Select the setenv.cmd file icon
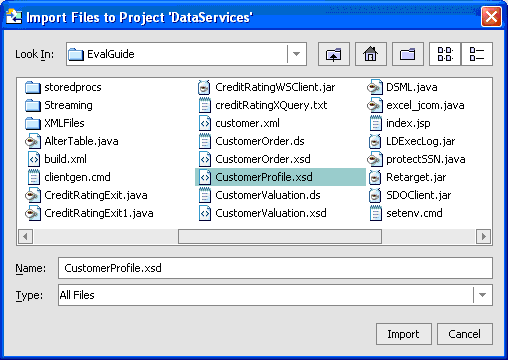Viewport: 508px width, 360px height. pos(376,213)
